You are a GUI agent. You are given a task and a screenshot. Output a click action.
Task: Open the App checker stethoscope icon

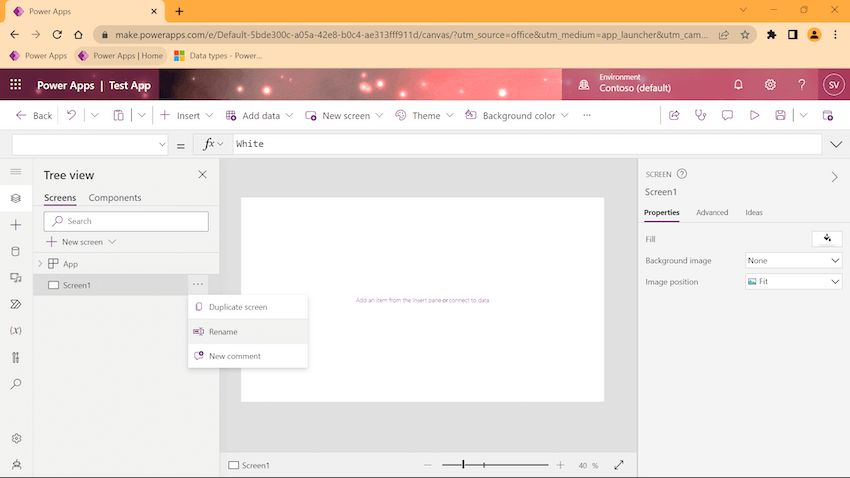(700, 115)
